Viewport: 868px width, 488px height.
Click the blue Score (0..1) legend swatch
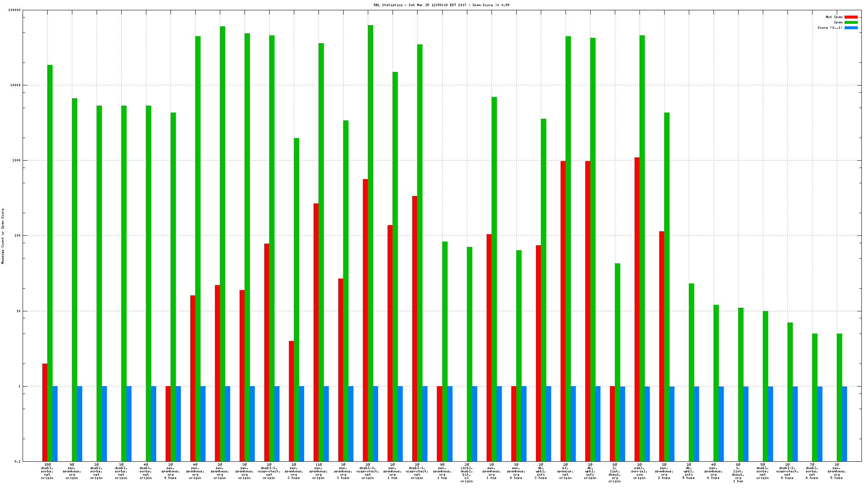tap(851, 28)
